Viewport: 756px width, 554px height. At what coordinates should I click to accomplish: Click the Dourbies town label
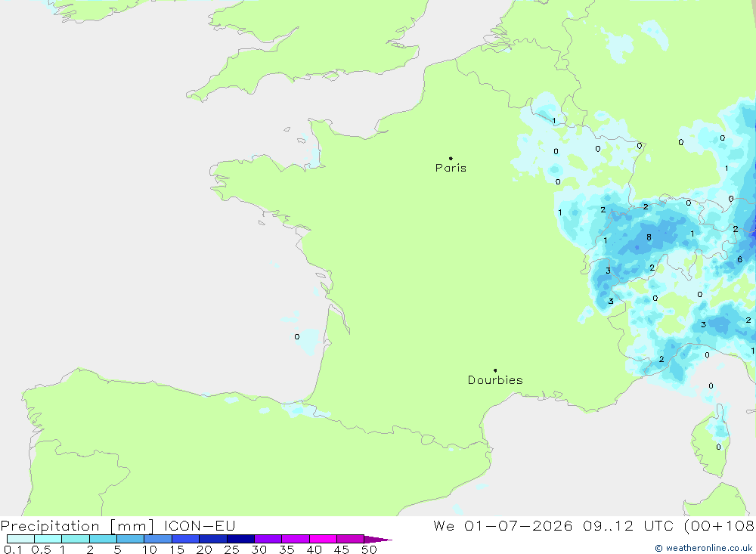pyautogui.click(x=495, y=380)
